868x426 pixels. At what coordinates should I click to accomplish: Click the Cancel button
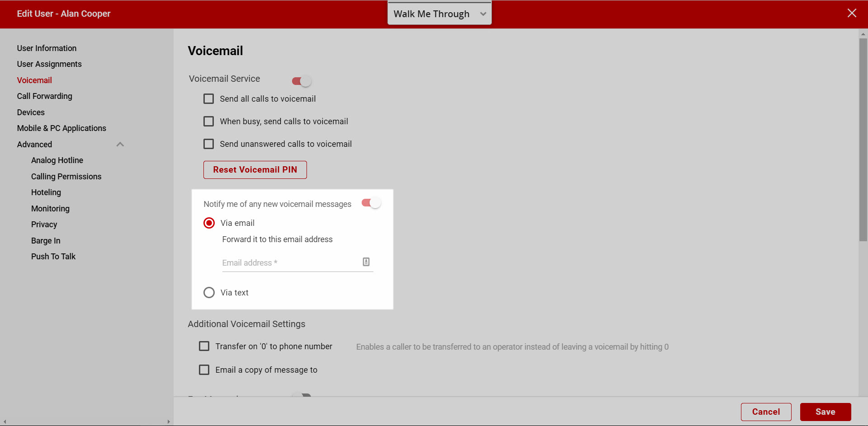coord(766,412)
